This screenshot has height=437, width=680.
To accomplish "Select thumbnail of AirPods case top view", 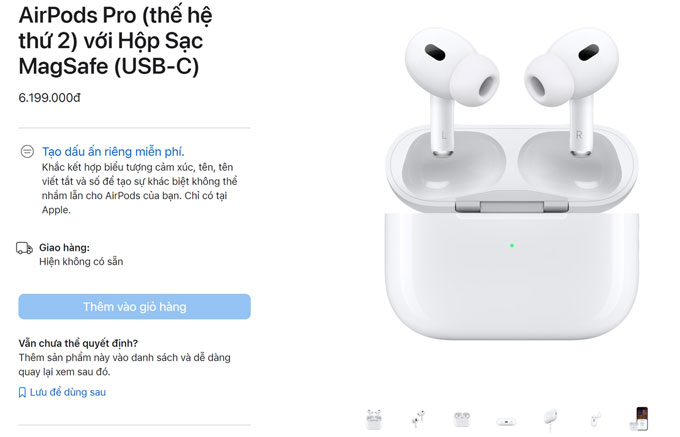I will click(462, 419).
